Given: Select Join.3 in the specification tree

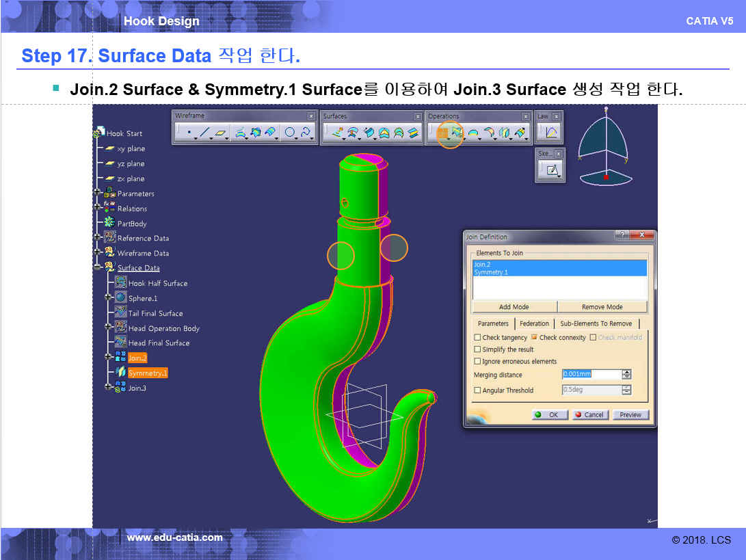Looking at the screenshot, I should 137,388.
